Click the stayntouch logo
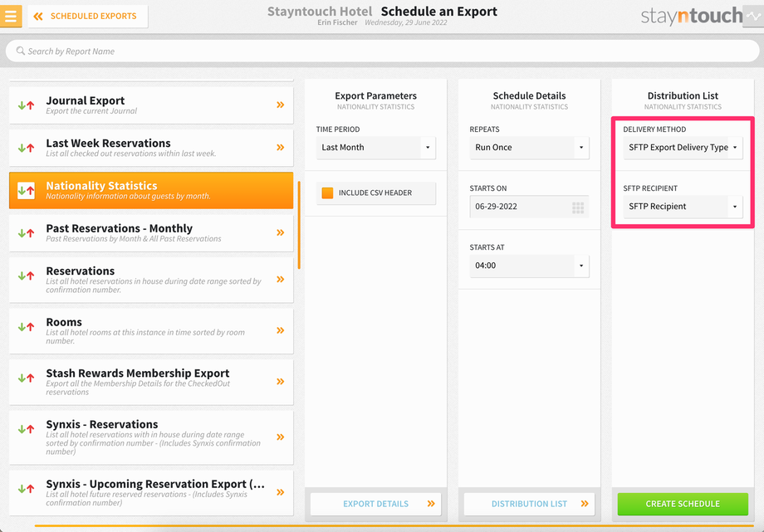Screen dimensions: 764x532 click(692, 16)
